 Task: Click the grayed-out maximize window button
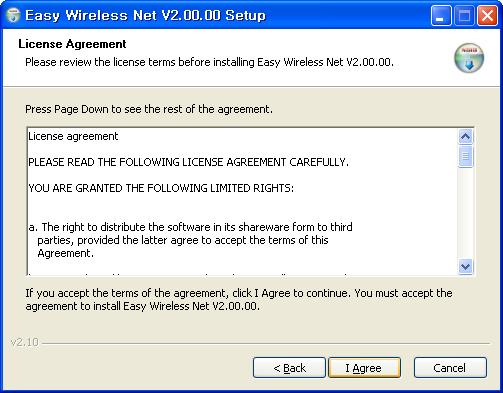[x=464, y=15]
